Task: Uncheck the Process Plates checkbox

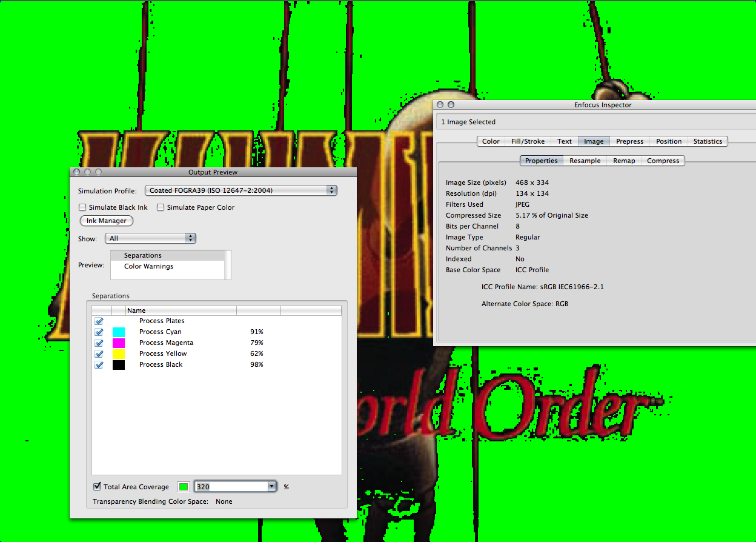Action: point(99,321)
